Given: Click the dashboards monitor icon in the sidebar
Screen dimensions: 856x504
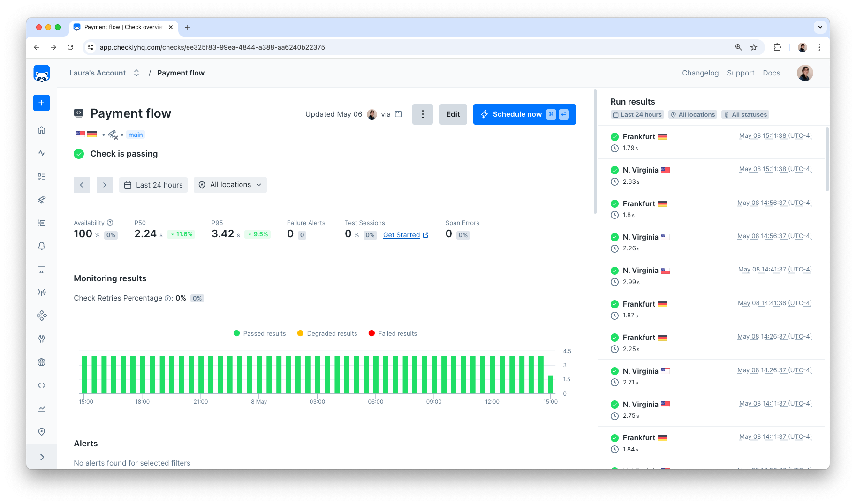Looking at the screenshot, I should click(x=41, y=269).
